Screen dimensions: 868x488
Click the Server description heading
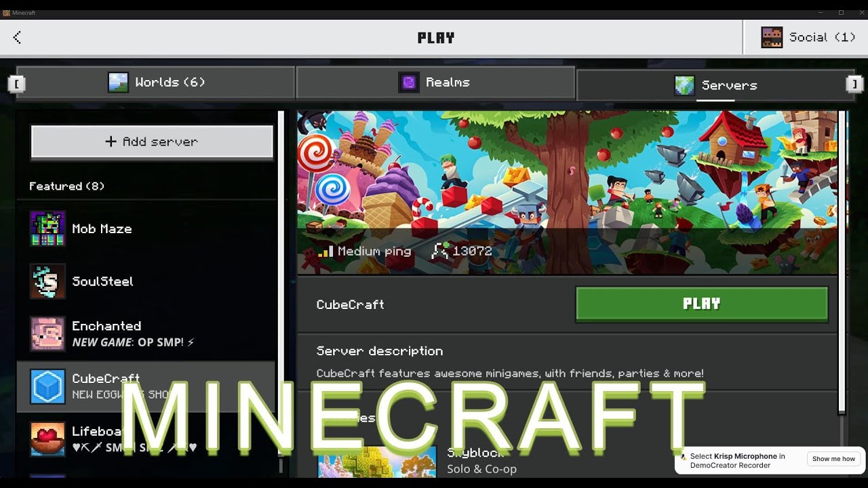click(380, 351)
